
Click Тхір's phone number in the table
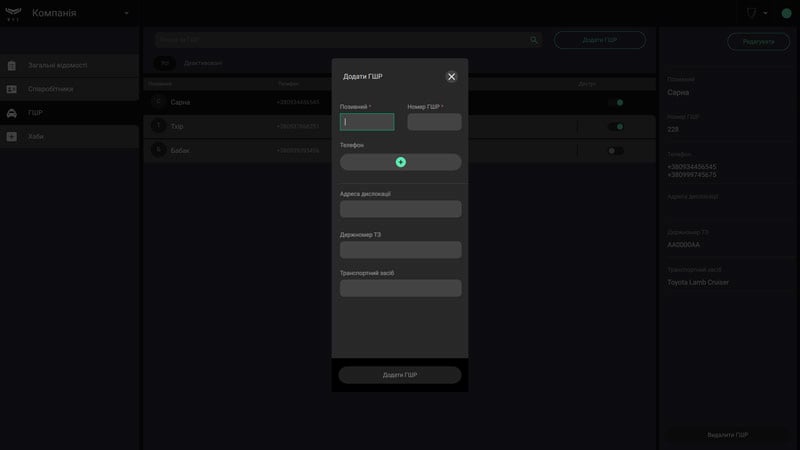tap(298, 127)
